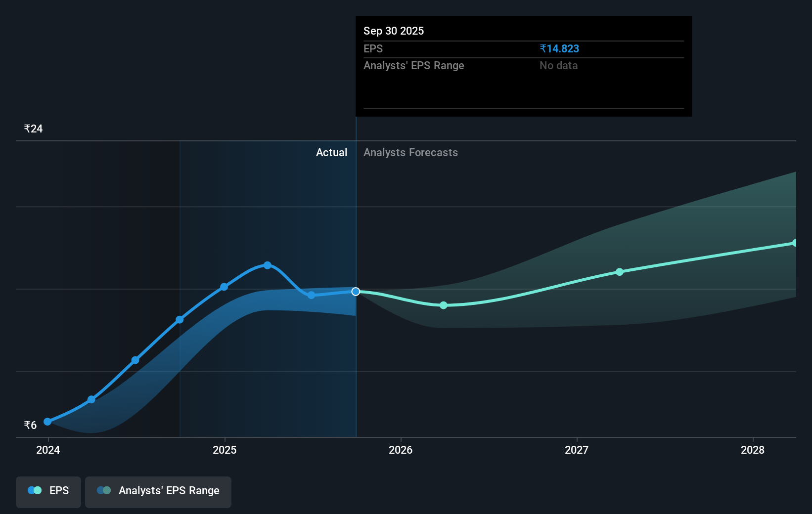Select EPS data point in the 2025 dip
The width and height of the screenshot is (812, 514).
tap(311, 295)
